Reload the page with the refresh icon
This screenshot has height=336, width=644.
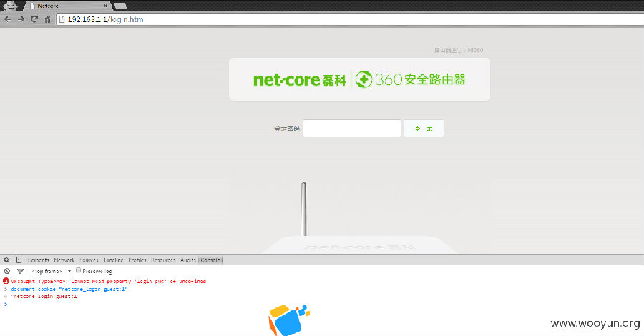tap(34, 19)
